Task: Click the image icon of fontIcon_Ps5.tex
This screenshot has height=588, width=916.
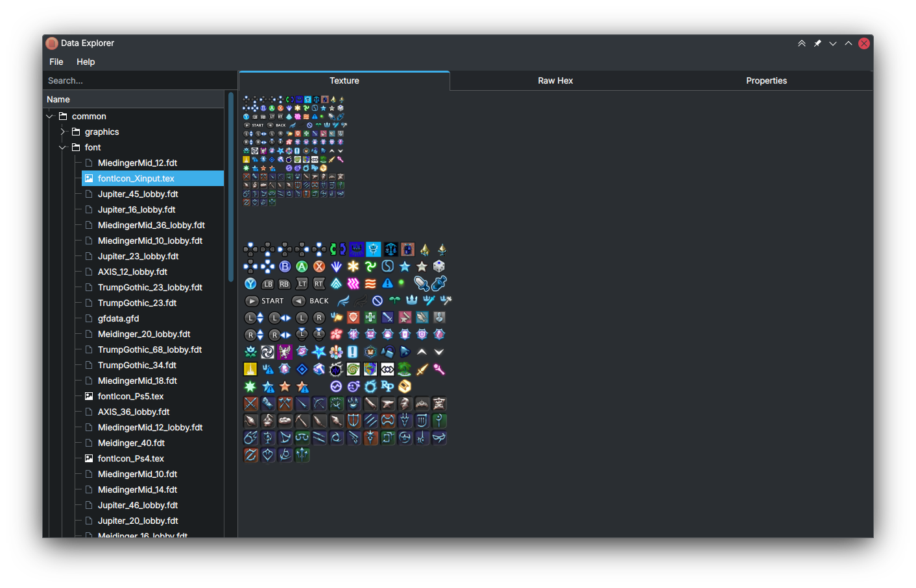Action: [89, 396]
